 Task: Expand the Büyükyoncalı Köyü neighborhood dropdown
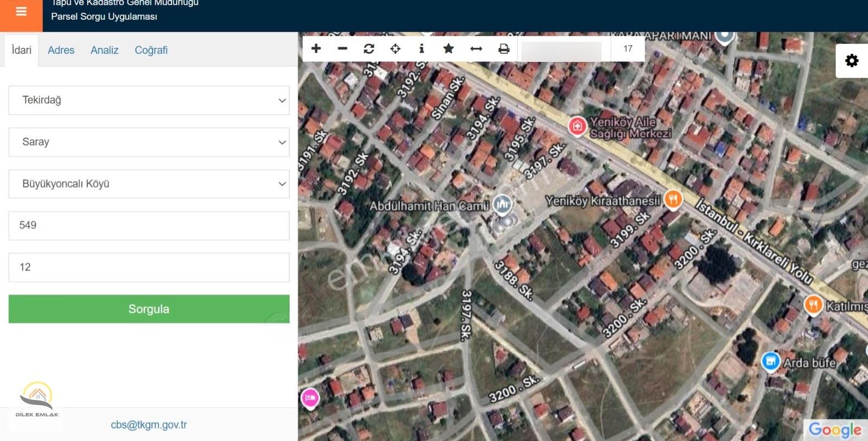point(149,184)
